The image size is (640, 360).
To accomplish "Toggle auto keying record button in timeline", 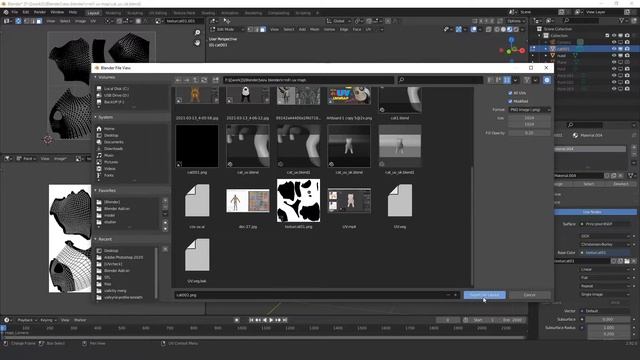I will pyautogui.click(x=237, y=320).
